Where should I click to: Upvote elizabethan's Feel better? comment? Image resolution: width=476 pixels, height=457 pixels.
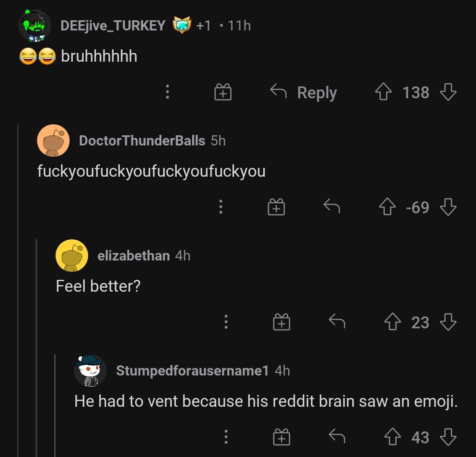click(392, 322)
